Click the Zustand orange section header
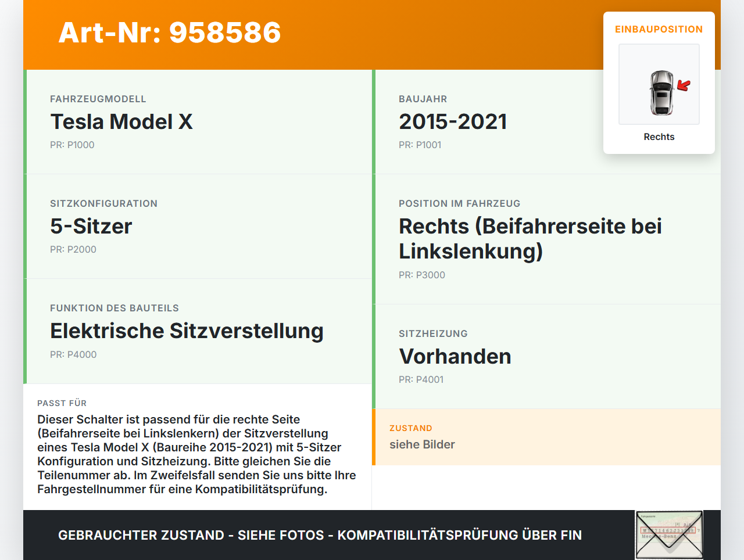 (x=411, y=428)
